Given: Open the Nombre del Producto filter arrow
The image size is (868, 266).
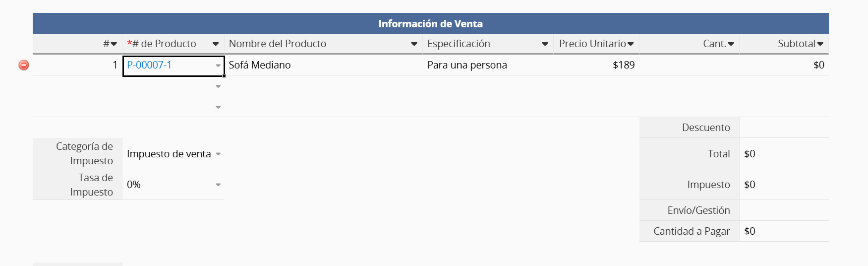Looking at the screenshot, I should tap(414, 44).
